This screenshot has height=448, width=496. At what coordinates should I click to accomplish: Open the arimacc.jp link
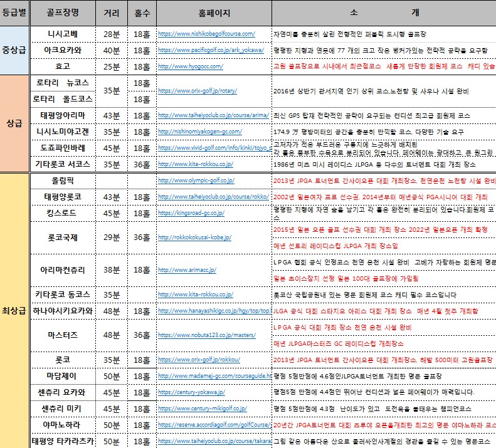[x=187, y=270]
